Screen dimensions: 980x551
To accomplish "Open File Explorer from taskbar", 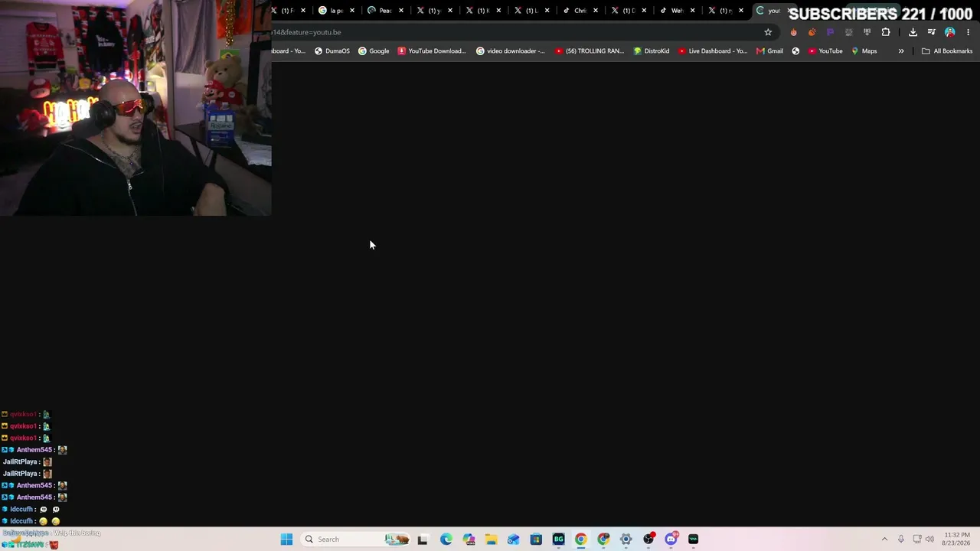I will pyautogui.click(x=491, y=540).
